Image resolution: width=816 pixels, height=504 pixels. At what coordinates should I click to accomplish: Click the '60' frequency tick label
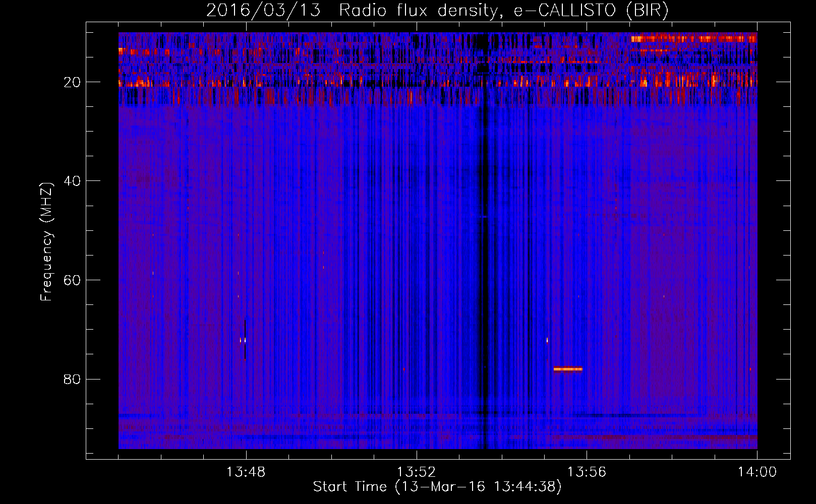(x=73, y=280)
